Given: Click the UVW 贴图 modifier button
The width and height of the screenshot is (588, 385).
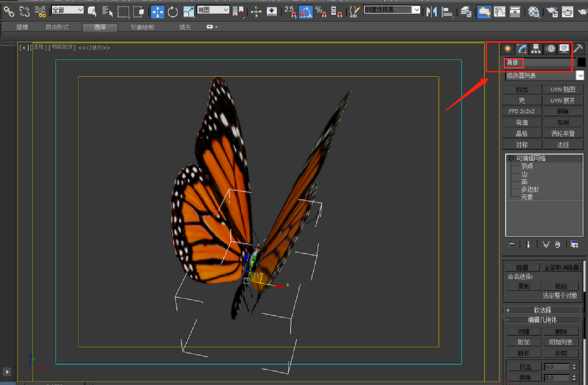Looking at the screenshot, I should tap(563, 89).
